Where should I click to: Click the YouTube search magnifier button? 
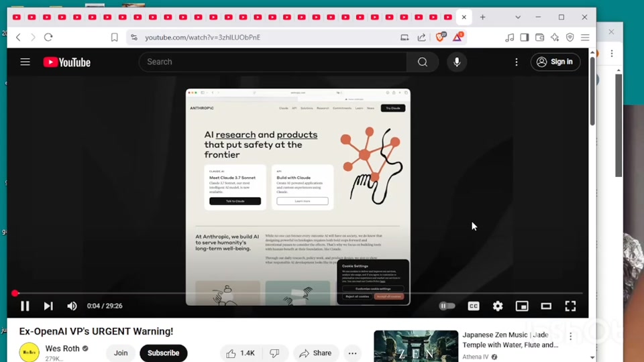pyautogui.click(x=422, y=62)
